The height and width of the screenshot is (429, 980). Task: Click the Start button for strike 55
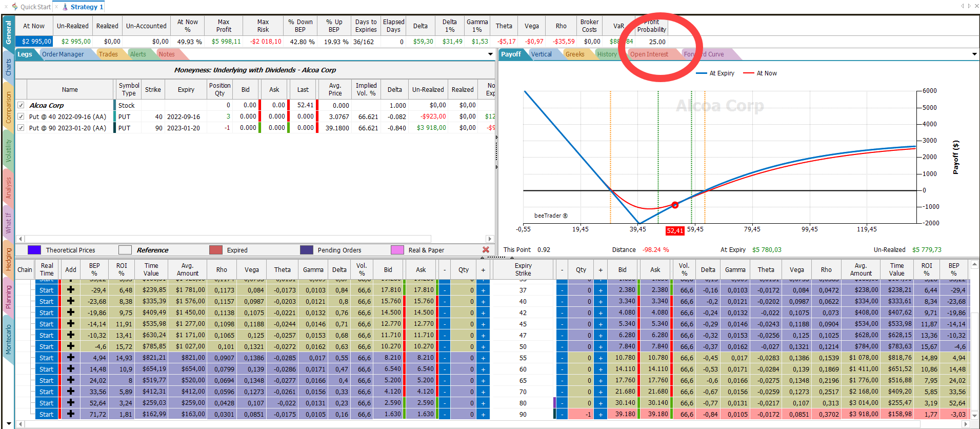click(x=47, y=358)
